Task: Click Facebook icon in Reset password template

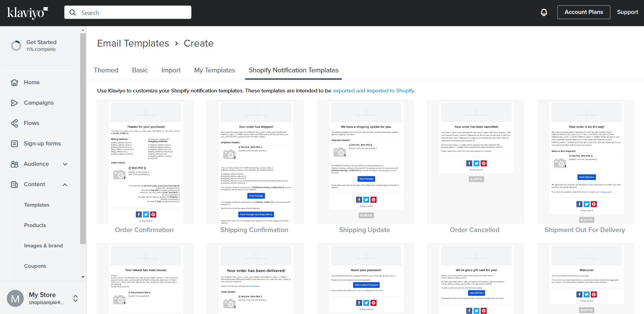Action: click(x=359, y=303)
